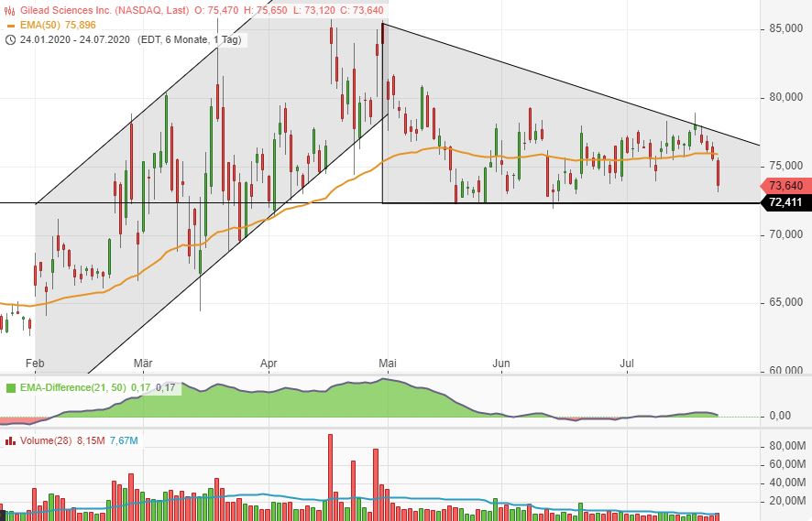Select the Gilead Sciences Inc. (NASDAQ, Last) title
The height and width of the screenshot is (521, 812).
pos(104,10)
